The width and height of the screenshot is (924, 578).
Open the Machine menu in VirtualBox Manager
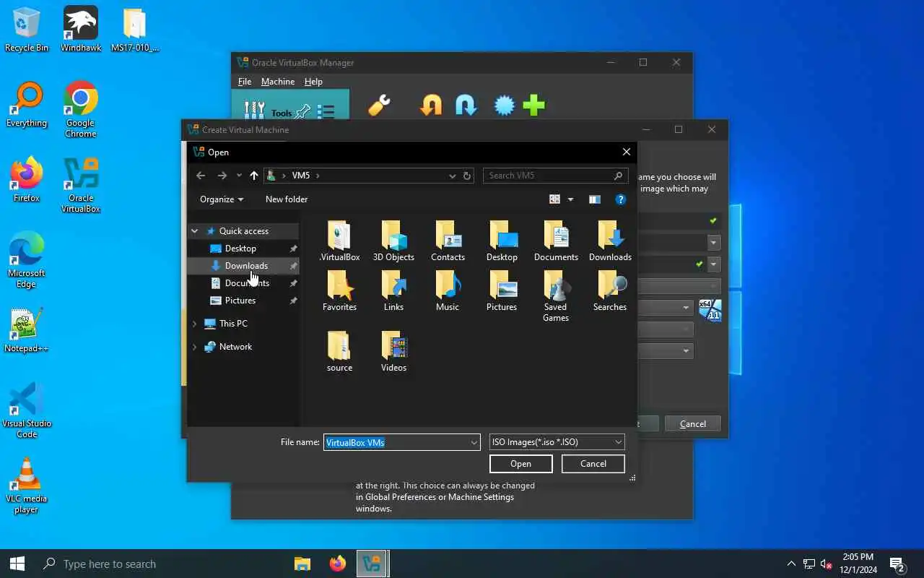click(x=278, y=82)
